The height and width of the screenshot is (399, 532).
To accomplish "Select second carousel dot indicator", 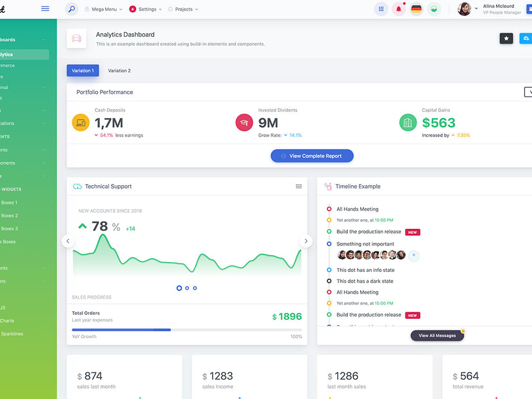I will click(187, 288).
